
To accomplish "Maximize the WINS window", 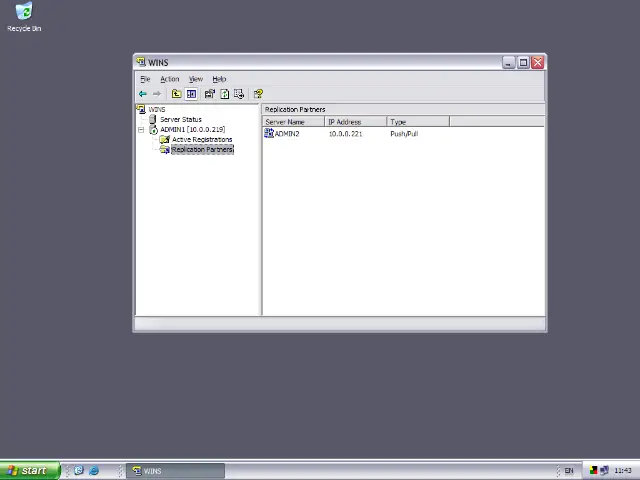I will click(x=523, y=62).
